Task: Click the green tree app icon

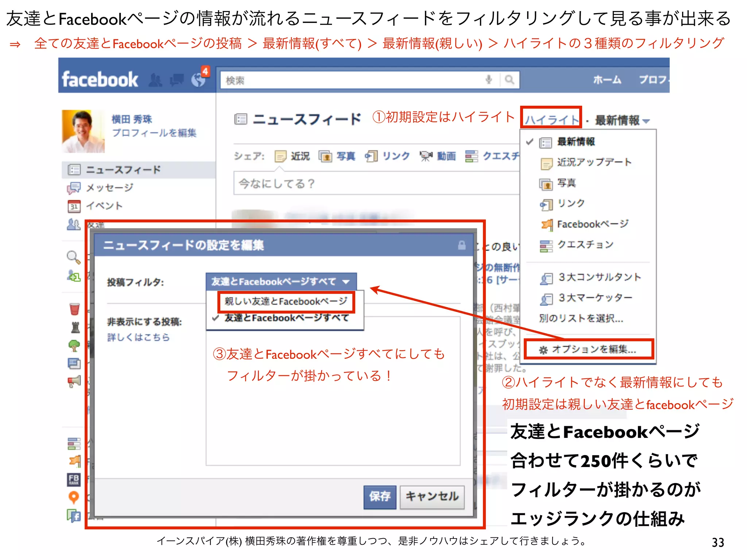Action: point(74,345)
